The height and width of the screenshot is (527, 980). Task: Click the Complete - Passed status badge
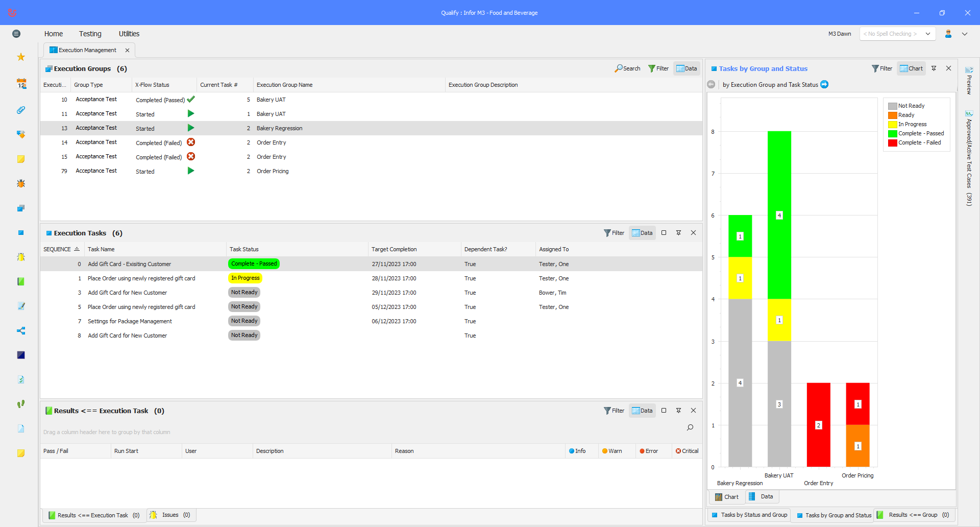pyautogui.click(x=254, y=263)
